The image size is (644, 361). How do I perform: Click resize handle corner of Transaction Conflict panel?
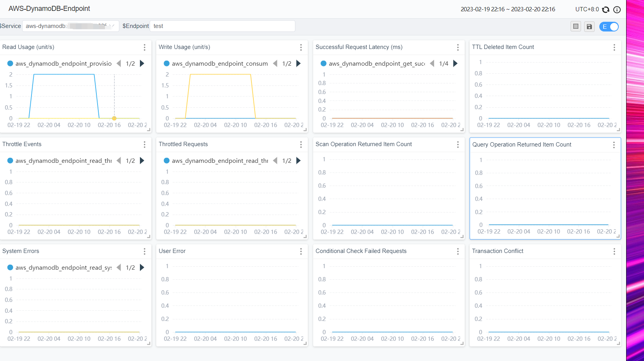click(618, 344)
